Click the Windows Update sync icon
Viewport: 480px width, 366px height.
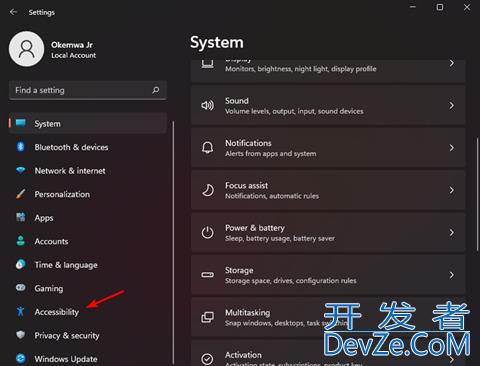21,359
